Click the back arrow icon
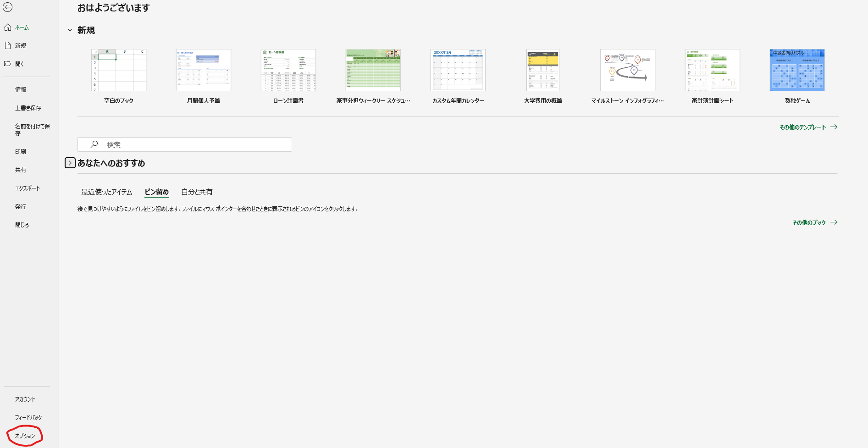The height and width of the screenshot is (448, 868). point(8,7)
